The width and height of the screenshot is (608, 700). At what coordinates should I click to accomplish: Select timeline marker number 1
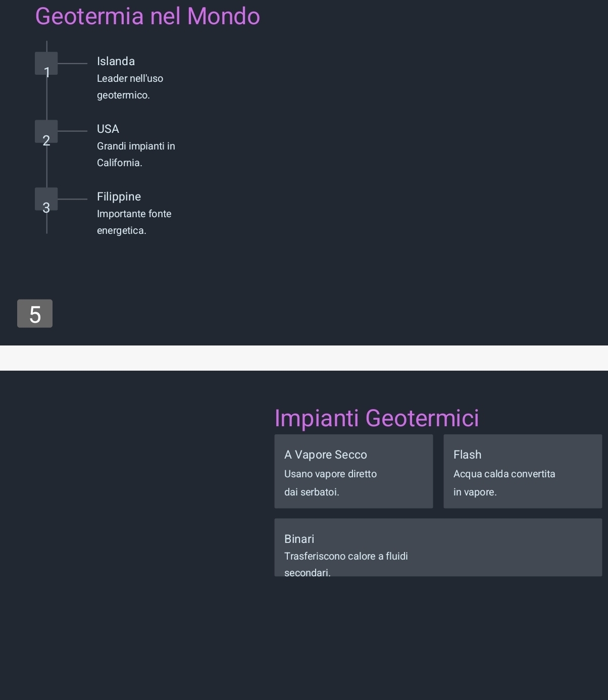tap(46, 64)
